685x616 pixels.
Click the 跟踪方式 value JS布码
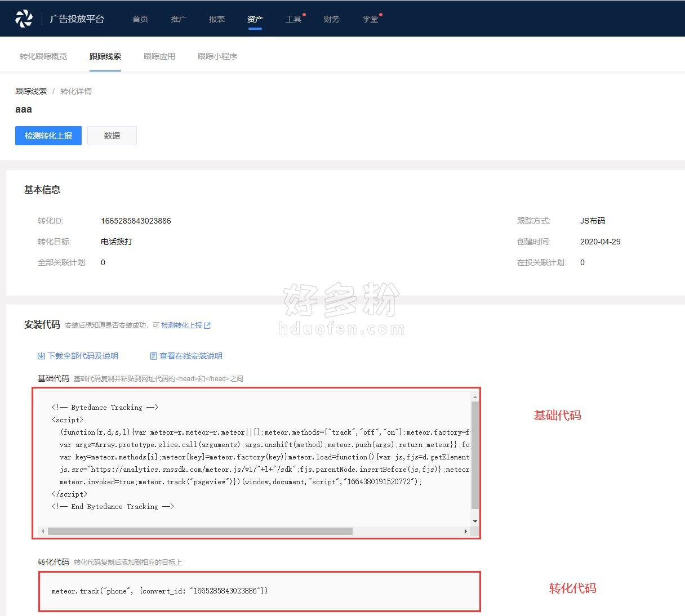point(593,221)
